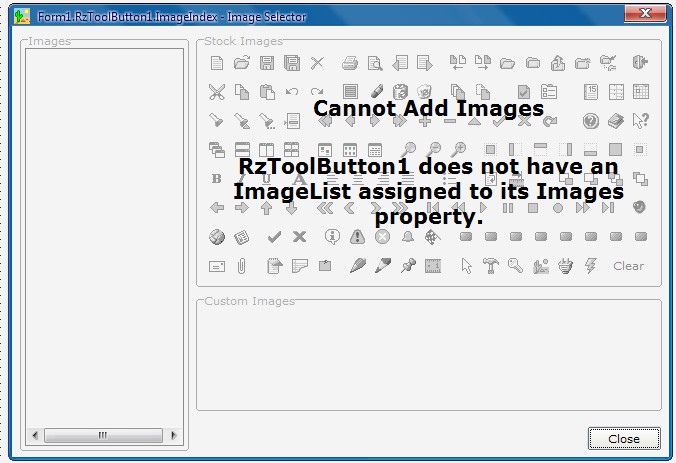
Task: Select the Redo curved-arrow icon
Action: coord(317,91)
